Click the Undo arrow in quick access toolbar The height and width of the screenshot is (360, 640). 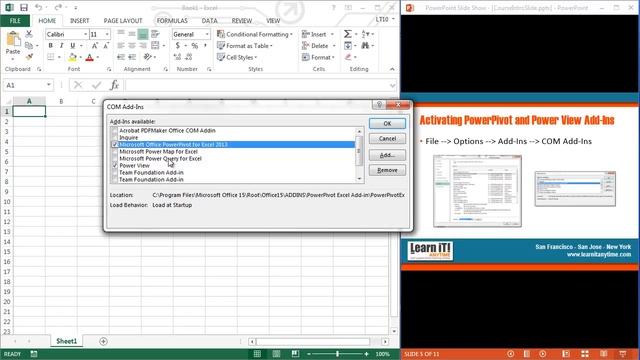38,7
